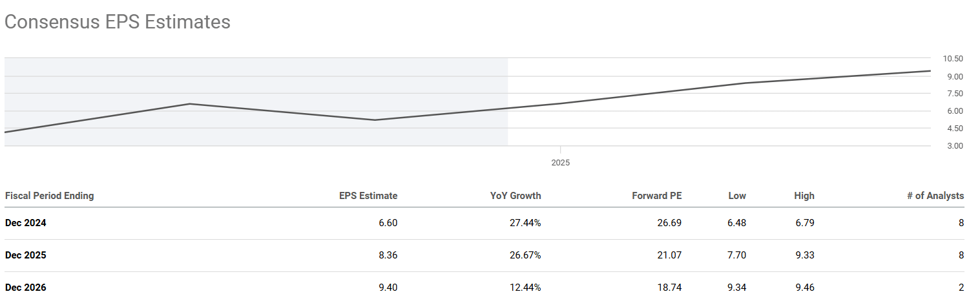The width and height of the screenshot is (980, 305).
Task: Click the Fiscal Period Ending column header
Action: point(49,196)
